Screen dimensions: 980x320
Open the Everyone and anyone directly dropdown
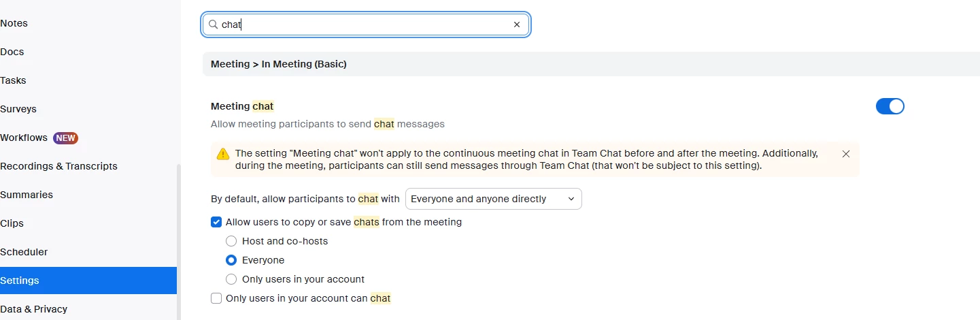494,199
